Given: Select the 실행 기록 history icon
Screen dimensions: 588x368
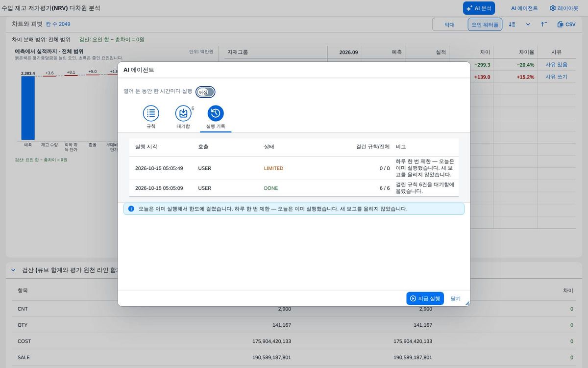Looking at the screenshot, I should 216,113.
